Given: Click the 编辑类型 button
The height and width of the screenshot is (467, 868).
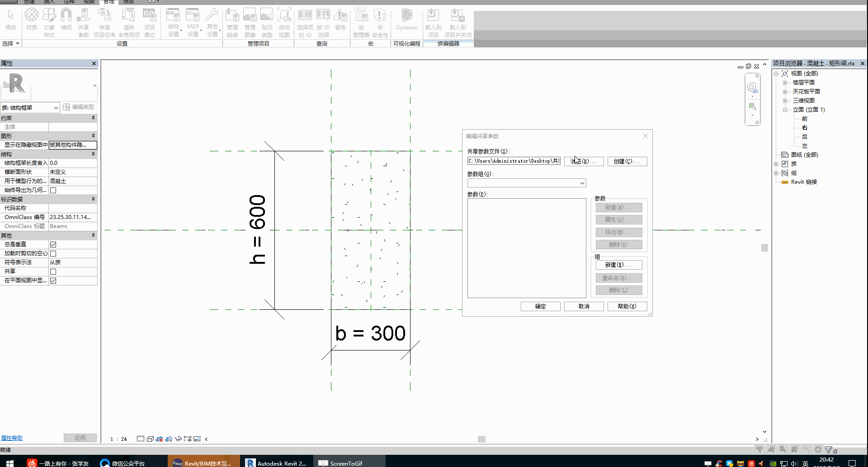Looking at the screenshot, I should [79, 107].
